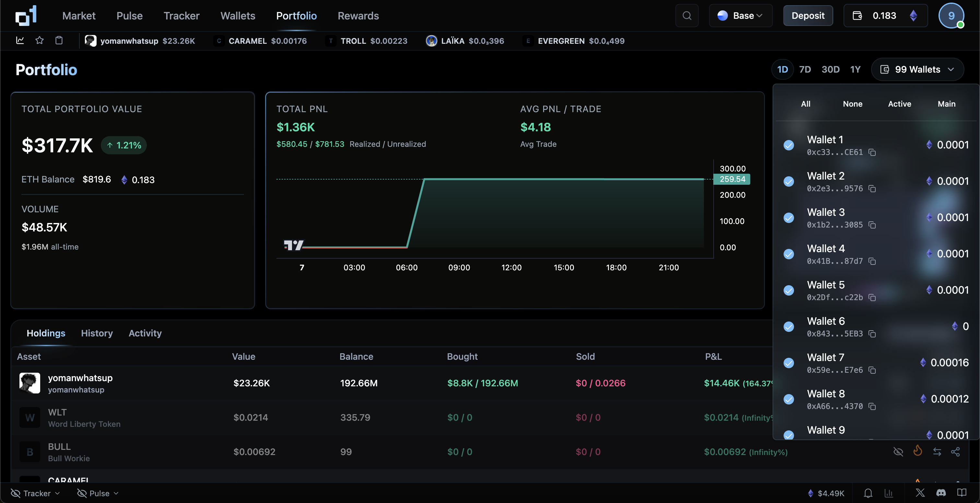
Task: Open notifications bell icon
Action: coord(868,493)
